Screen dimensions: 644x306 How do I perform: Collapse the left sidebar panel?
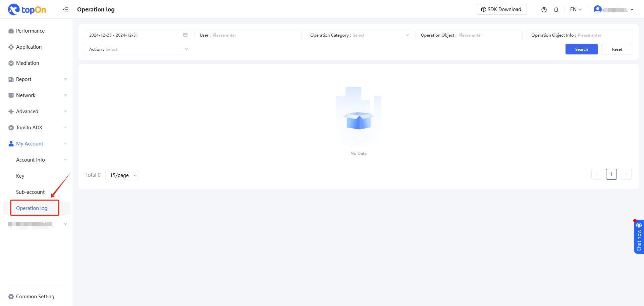pyautogui.click(x=66, y=9)
